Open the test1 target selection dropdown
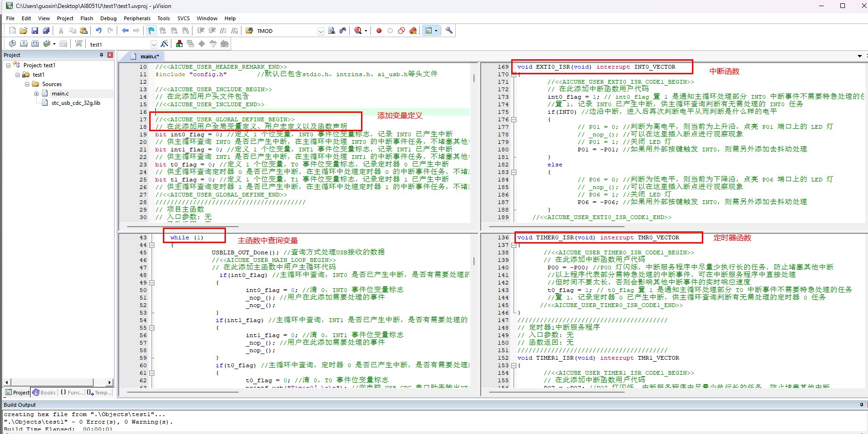 [x=153, y=44]
